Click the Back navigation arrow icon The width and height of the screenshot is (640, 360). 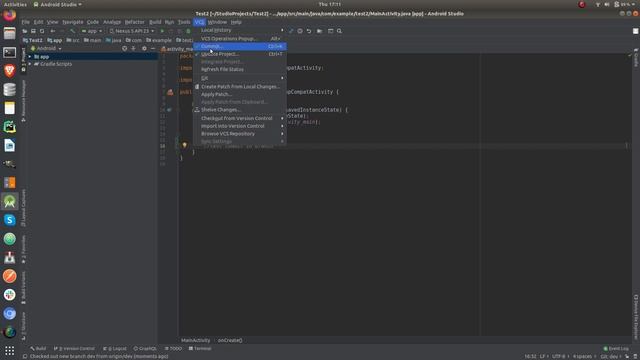53,31
